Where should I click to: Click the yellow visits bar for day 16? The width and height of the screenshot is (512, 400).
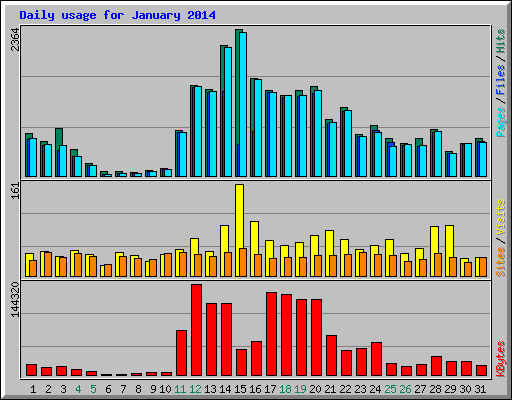[x=255, y=238]
